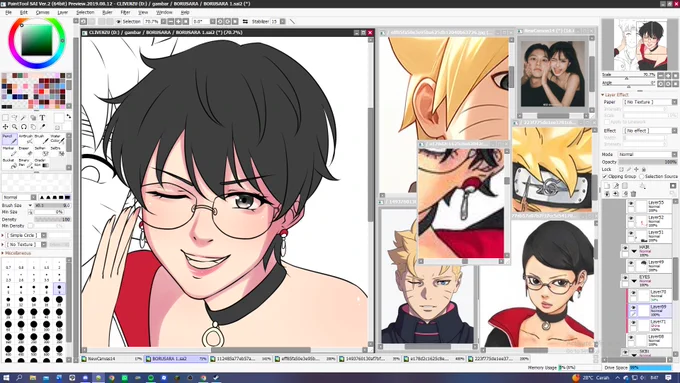This screenshot has height=383, width=680.
Task: Select the Binary Pen tool
Action: point(26,163)
